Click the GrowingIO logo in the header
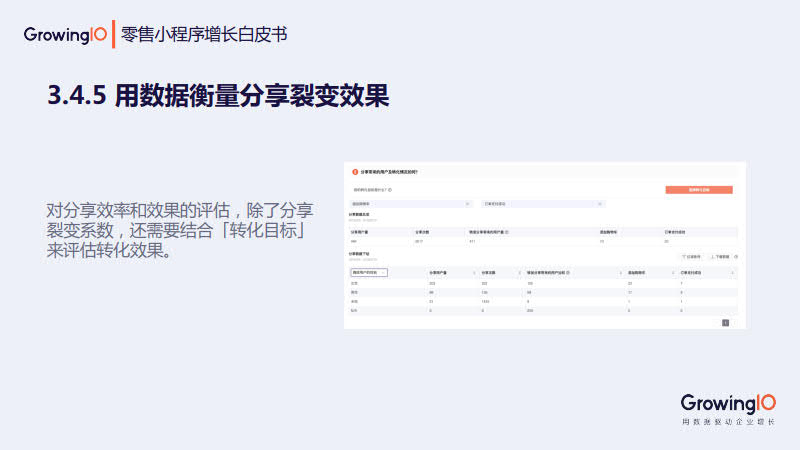This screenshot has height=450, width=800. 65,35
